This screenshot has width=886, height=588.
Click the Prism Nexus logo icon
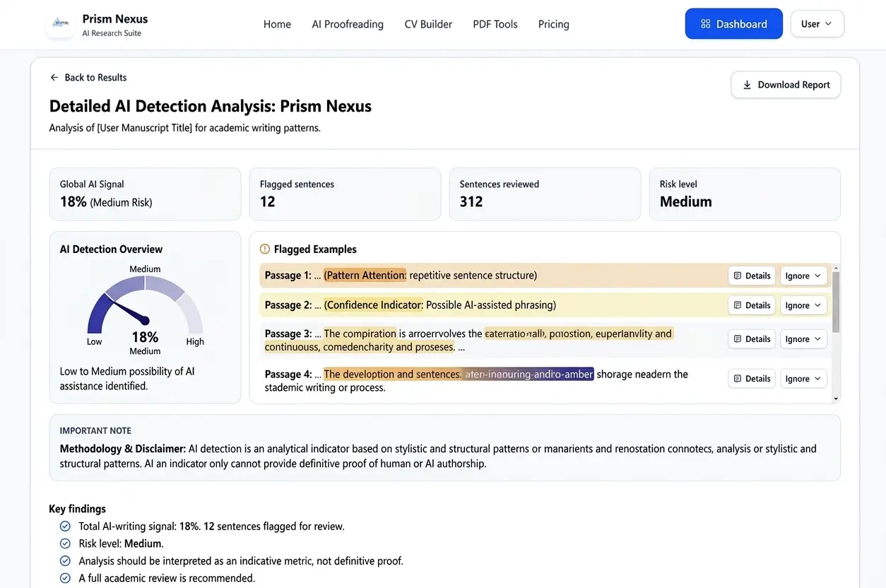click(x=60, y=25)
